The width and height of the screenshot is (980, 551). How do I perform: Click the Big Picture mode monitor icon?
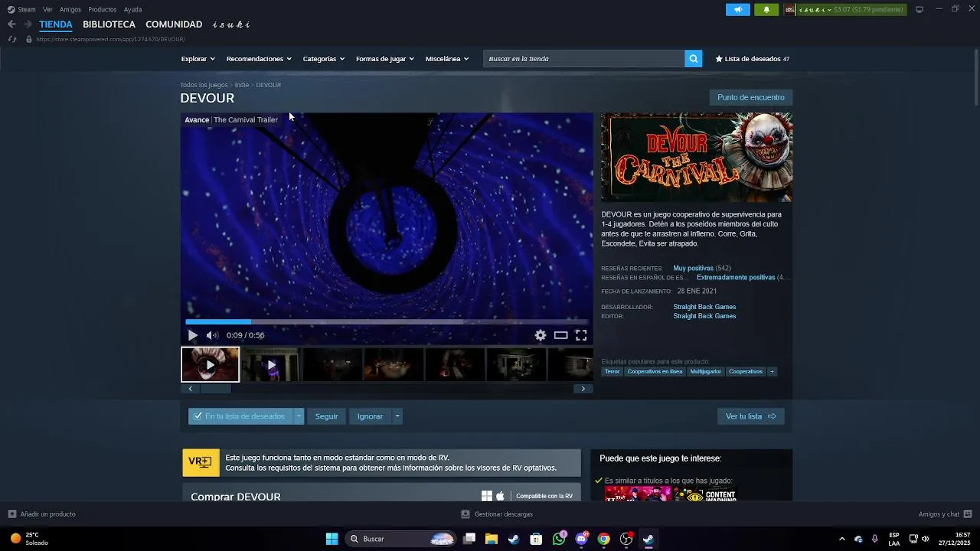[919, 9]
